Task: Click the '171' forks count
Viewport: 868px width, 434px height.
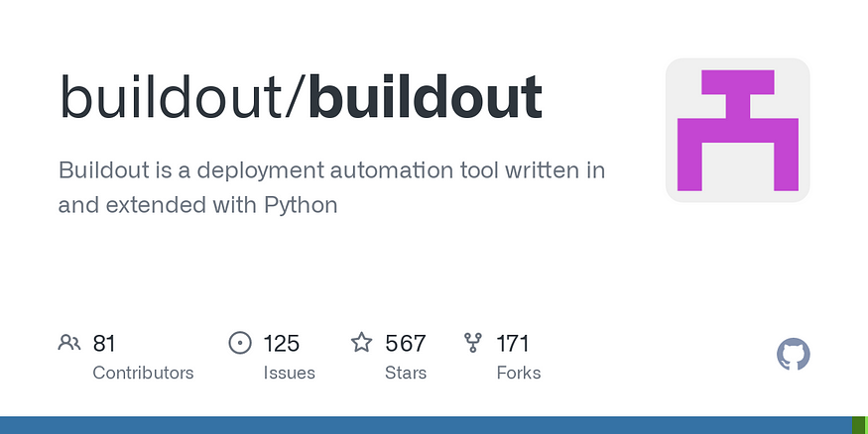Action: pyautogui.click(x=513, y=343)
